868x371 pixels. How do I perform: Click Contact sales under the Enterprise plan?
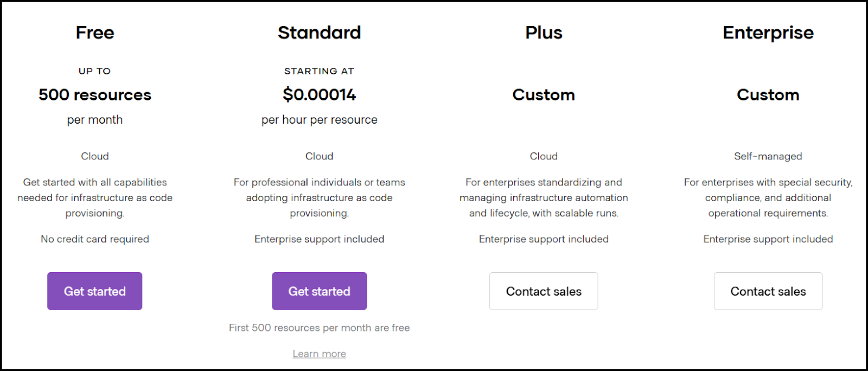coord(768,291)
